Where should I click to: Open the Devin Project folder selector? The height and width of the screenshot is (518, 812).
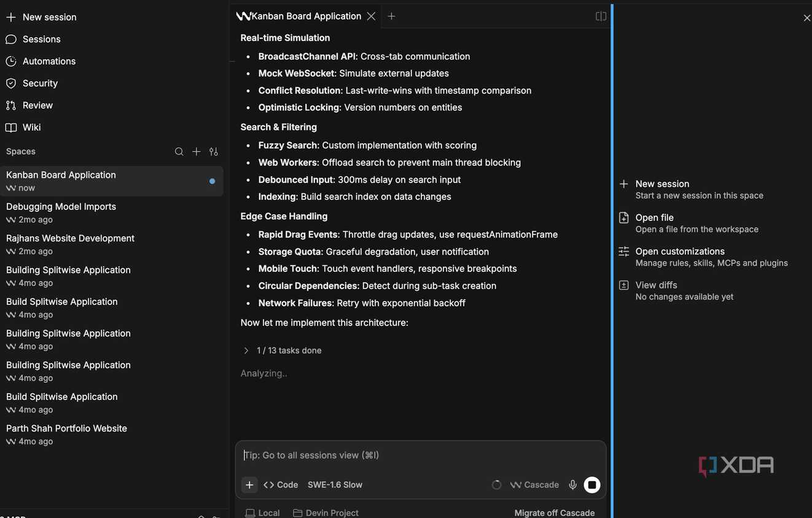pyautogui.click(x=326, y=513)
